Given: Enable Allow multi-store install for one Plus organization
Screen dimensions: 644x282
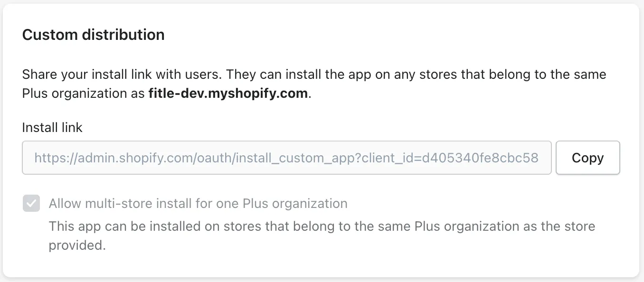Looking at the screenshot, I should pos(31,203).
